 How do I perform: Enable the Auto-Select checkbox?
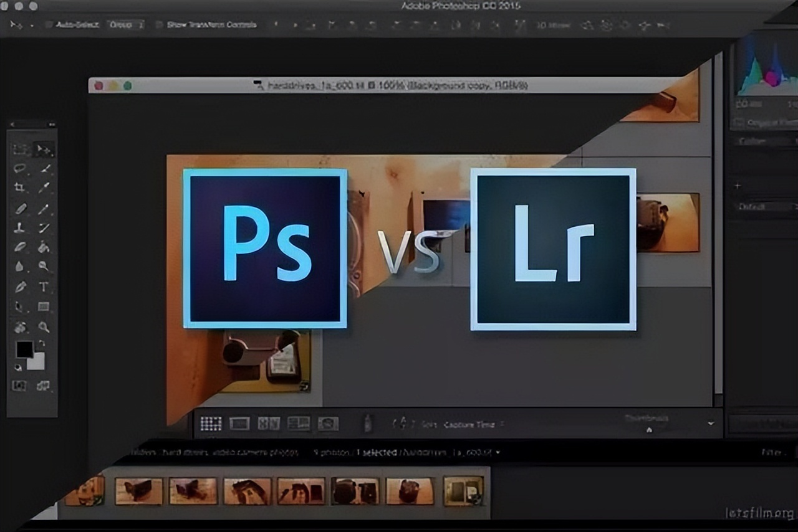(x=49, y=25)
